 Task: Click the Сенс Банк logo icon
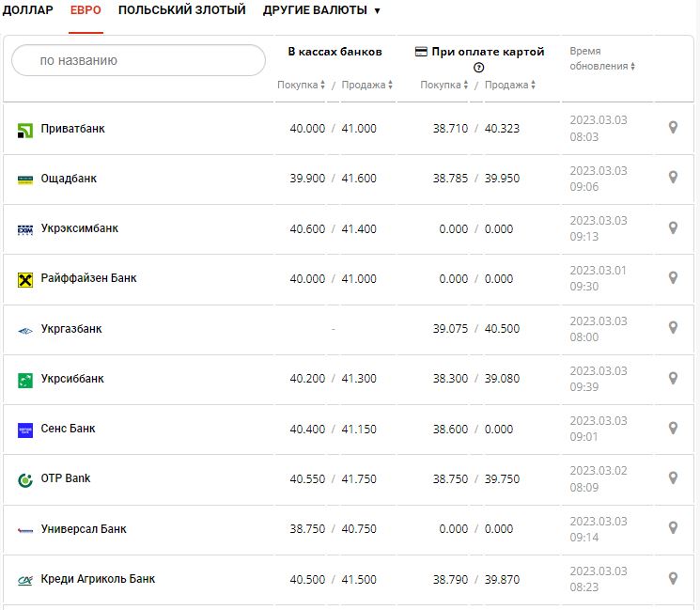click(25, 430)
